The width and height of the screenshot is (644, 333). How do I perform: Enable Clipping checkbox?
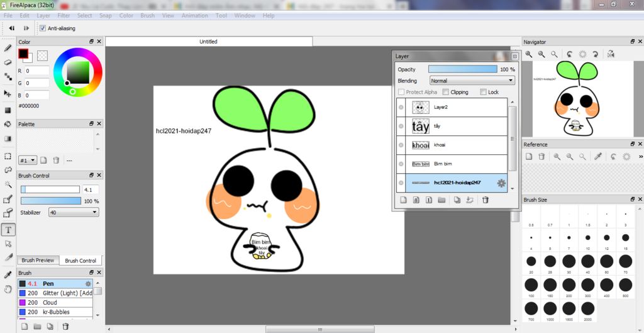[445, 92]
